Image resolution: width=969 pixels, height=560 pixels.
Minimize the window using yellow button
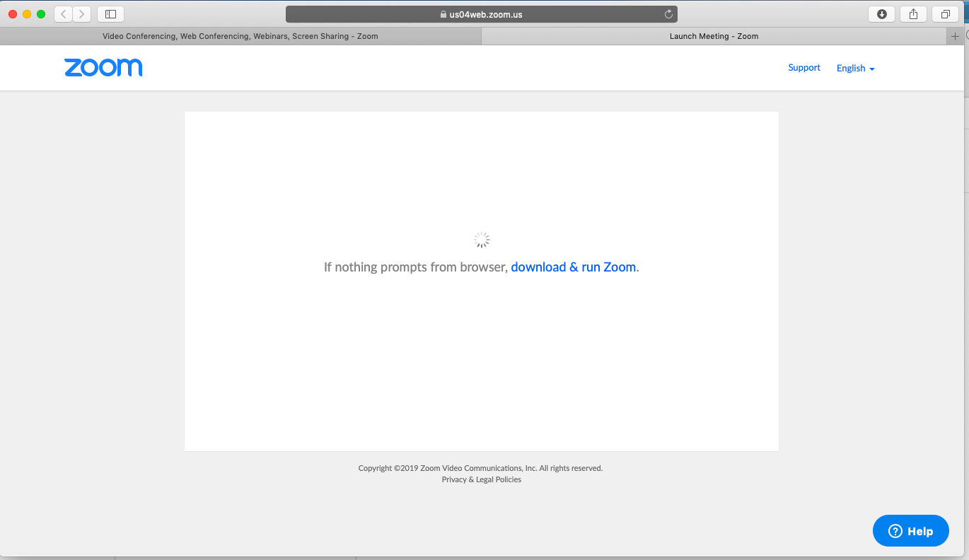[27, 14]
